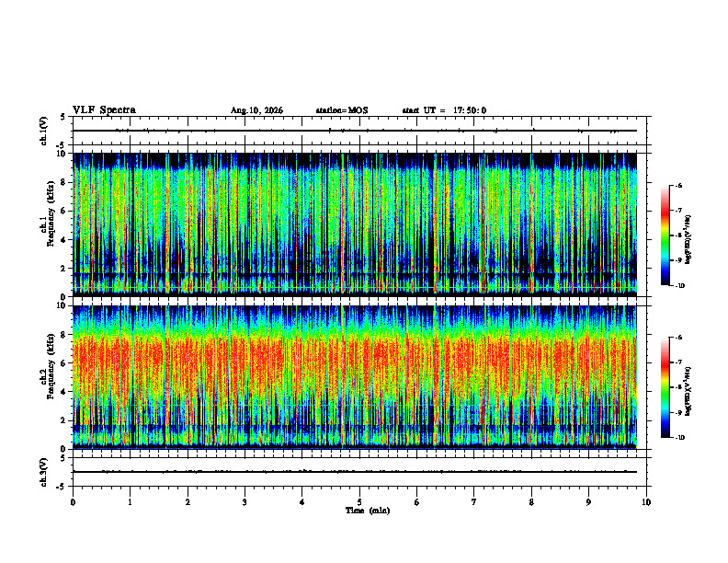
Task: Click the ch.2 spectrogram color bar
Action: pos(665,387)
